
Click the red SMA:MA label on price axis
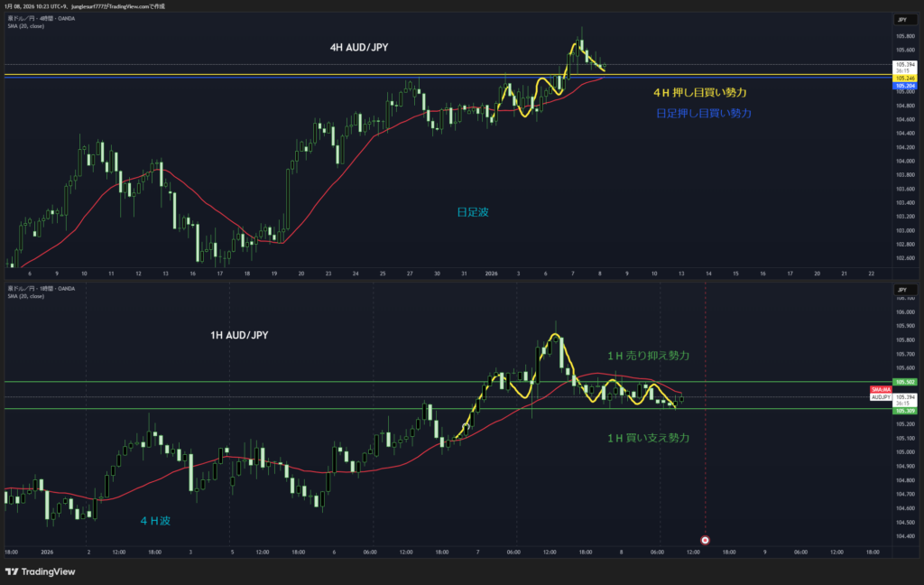(881, 389)
